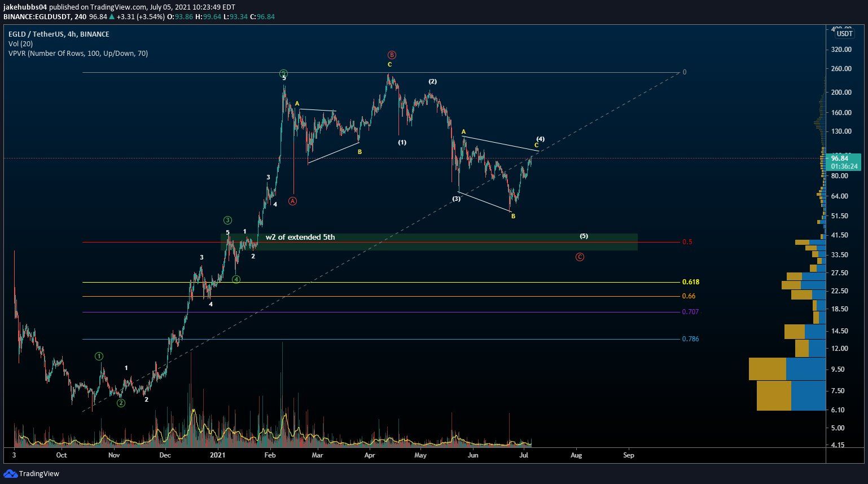This screenshot has height=484, width=868.
Task: Select the green circled 4 wave marker
Action: point(236,279)
